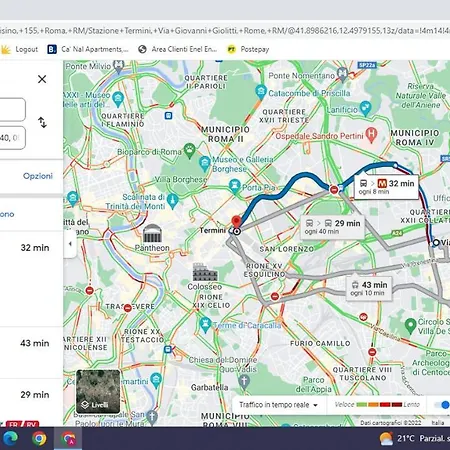The image size is (450, 450).
Task: Close the directions panel with X
Action: (x=42, y=79)
